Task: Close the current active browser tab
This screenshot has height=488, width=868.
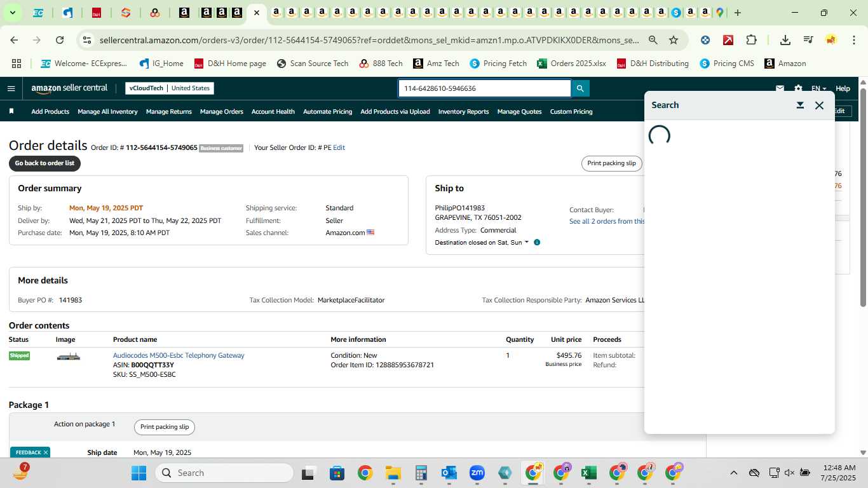Action: [256, 13]
